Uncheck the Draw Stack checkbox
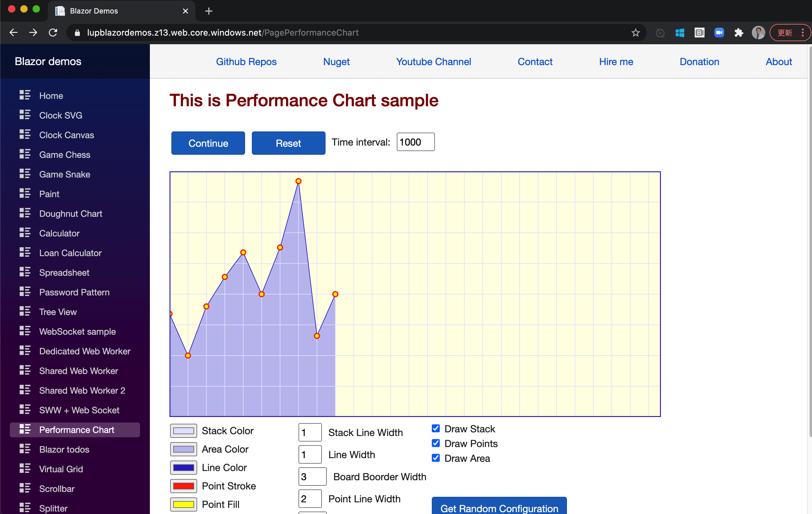Image resolution: width=812 pixels, height=514 pixels. coord(436,428)
